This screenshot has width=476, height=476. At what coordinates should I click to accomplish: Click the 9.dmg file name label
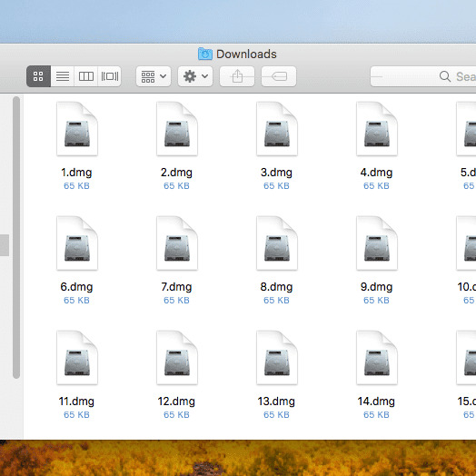(376, 287)
